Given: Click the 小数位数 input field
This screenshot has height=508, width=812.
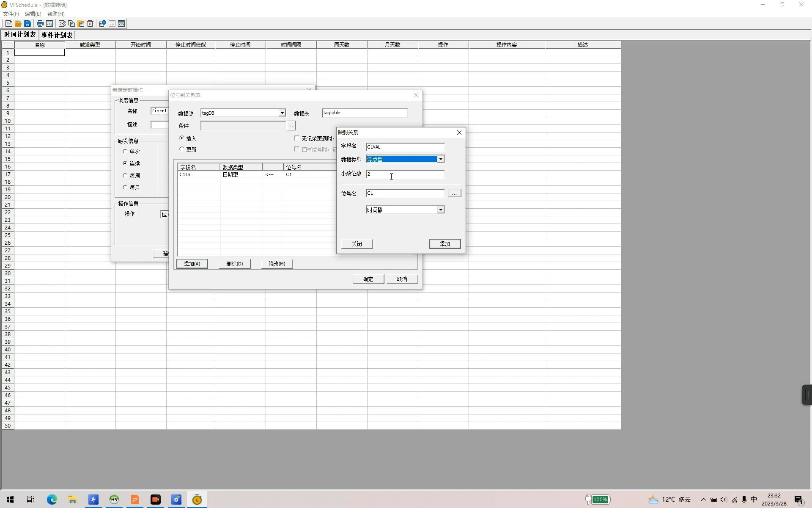Looking at the screenshot, I should point(405,174).
